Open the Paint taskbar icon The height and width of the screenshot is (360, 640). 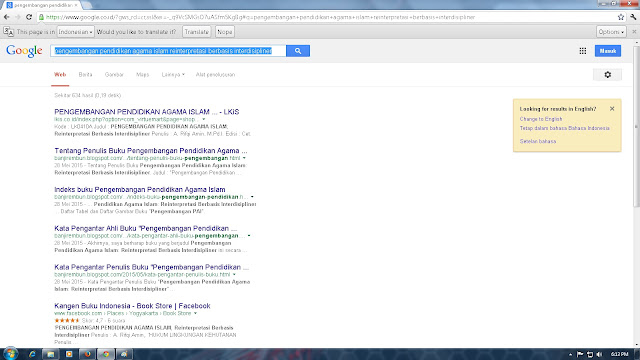tap(124, 354)
